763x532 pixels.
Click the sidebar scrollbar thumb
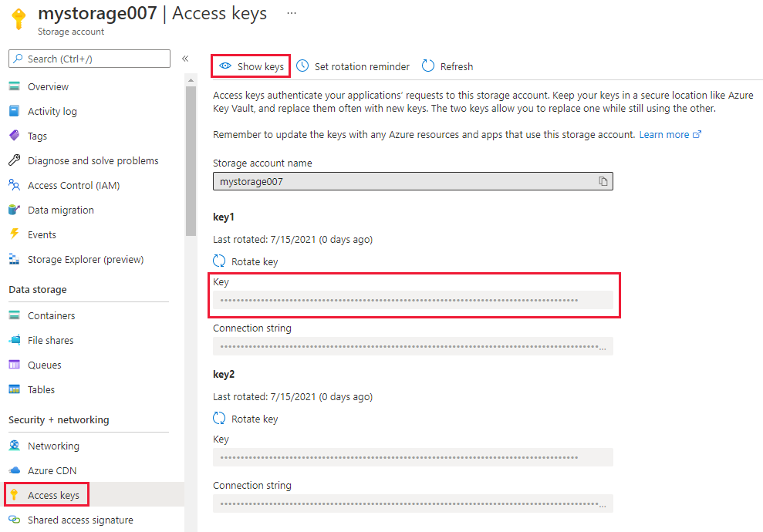(x=191, y=160)
